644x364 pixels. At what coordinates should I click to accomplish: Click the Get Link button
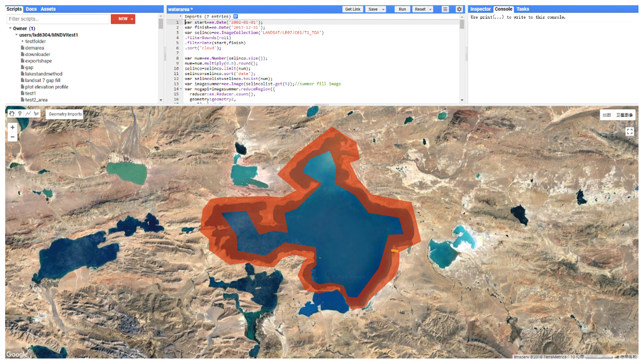coord(352,9)
